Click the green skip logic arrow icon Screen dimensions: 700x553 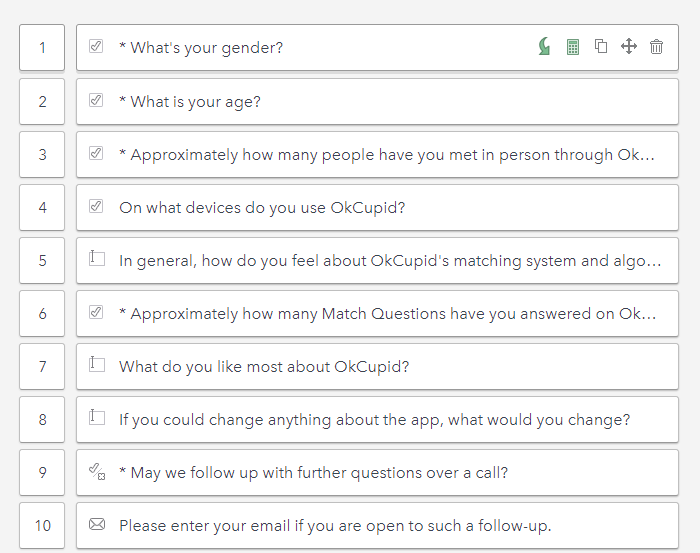point(544,46)
